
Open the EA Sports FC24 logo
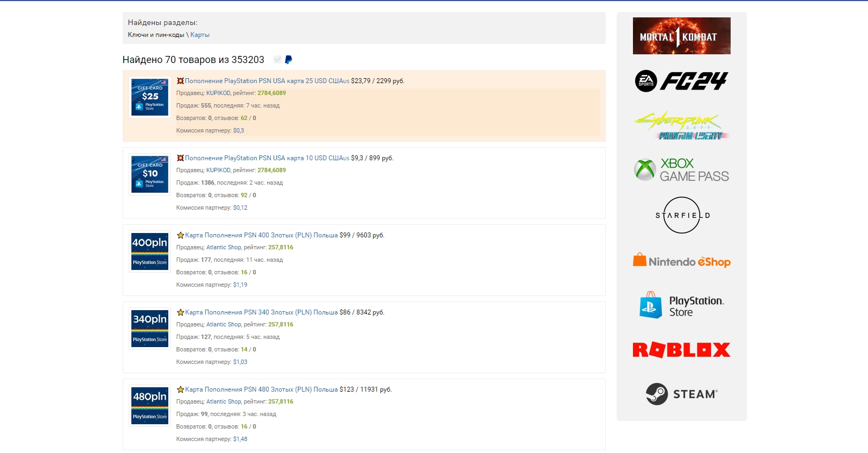click(681, 81)
